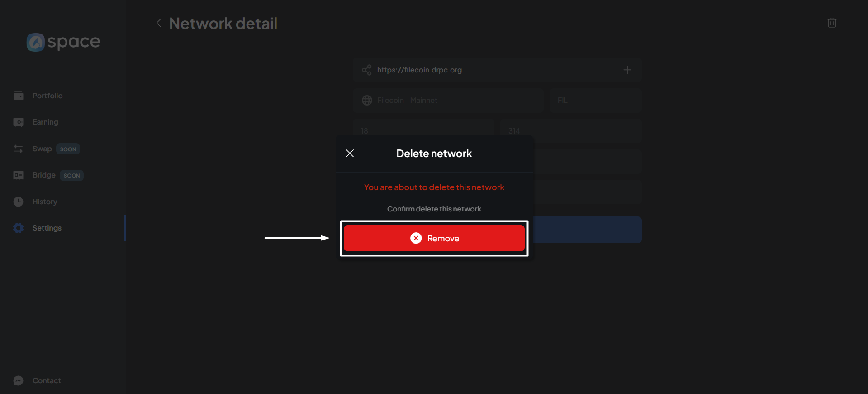Click the globe icon beside Filecoin - Mainnet
Screen dimensions: 868x394
pos(367,100)
